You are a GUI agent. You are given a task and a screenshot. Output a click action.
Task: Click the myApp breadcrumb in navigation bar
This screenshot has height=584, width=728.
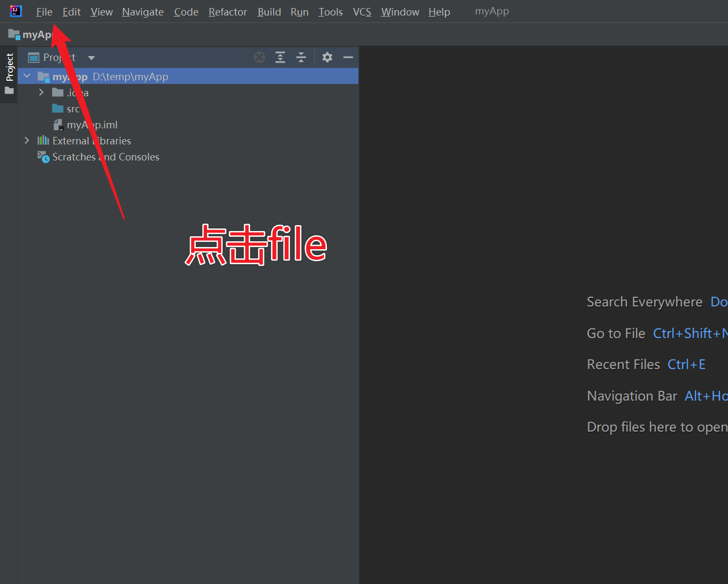tap(31, 35)
